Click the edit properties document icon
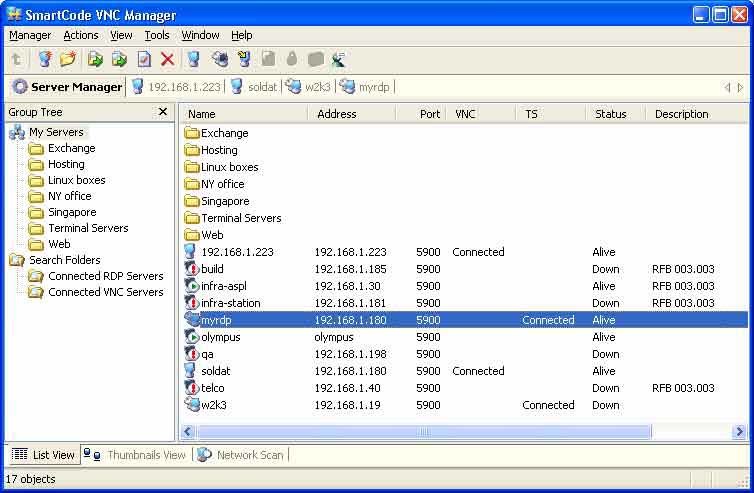This screenshot has height=493, width=754. coord(144,59)
